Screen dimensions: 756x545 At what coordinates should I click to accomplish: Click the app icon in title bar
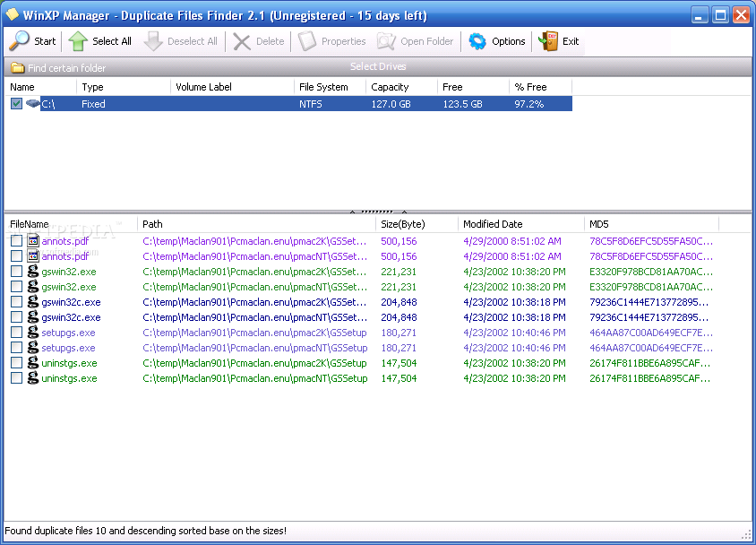12,15
